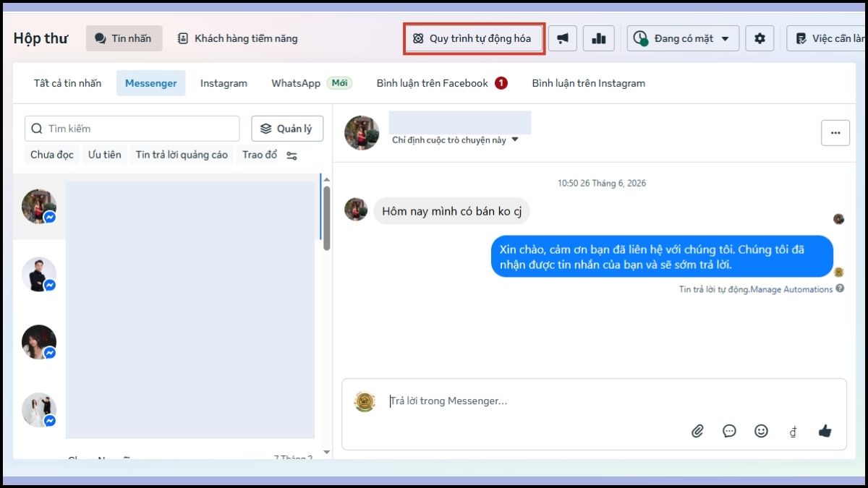
Task: Click the Mới badge next to WhatsApp
Action: pyautogui.click(x=339, y=83)
